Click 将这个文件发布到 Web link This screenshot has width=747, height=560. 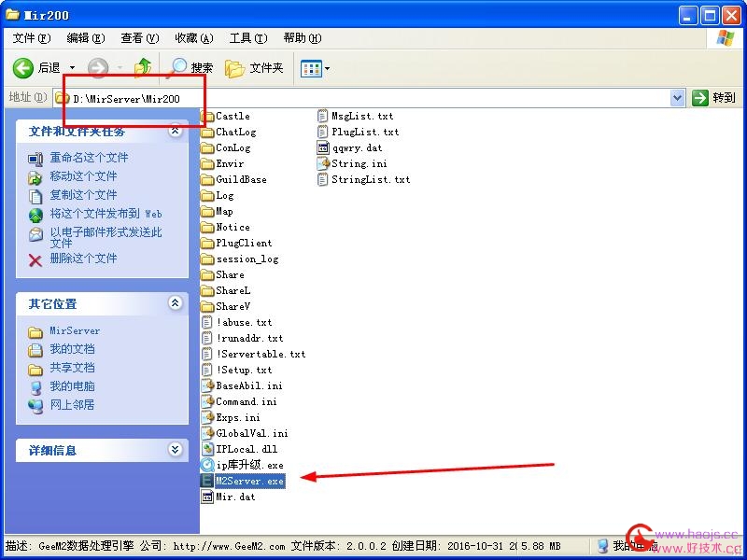106,214
